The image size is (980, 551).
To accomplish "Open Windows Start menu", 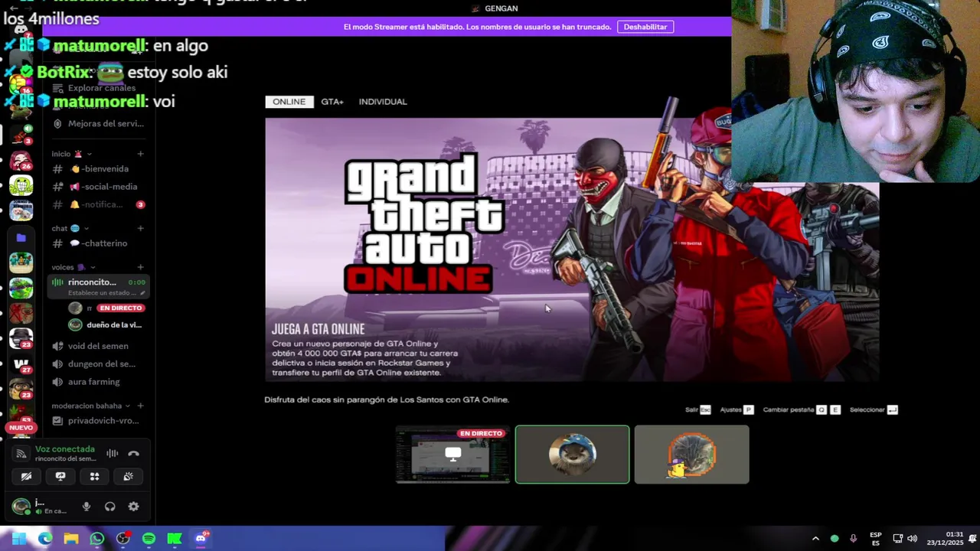I will [x=19, y=539].
